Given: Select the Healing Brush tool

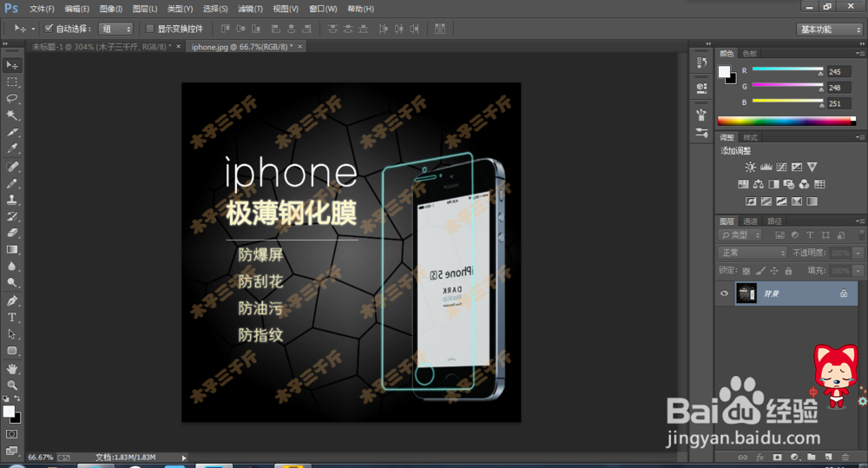Looking at the screenshot, I should tap(11, 167).
